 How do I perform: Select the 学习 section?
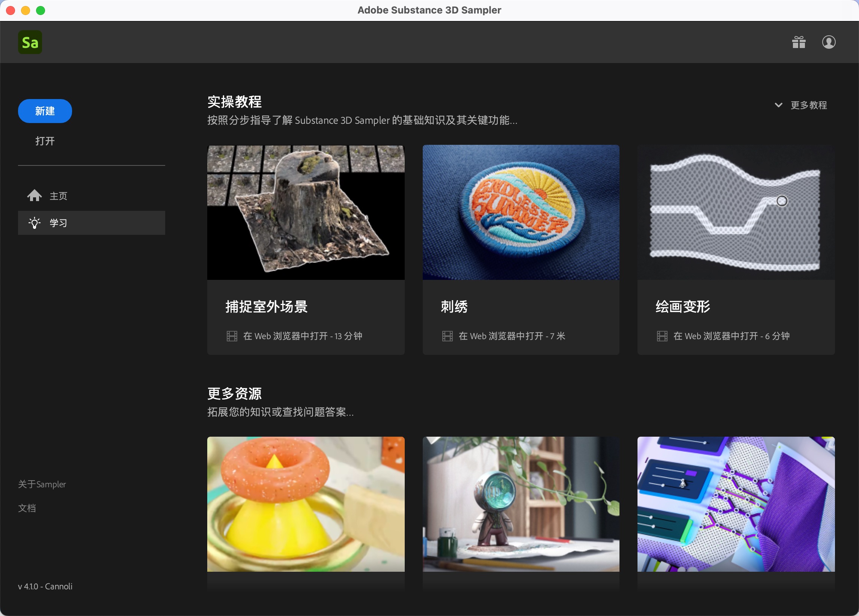[91, 223]
